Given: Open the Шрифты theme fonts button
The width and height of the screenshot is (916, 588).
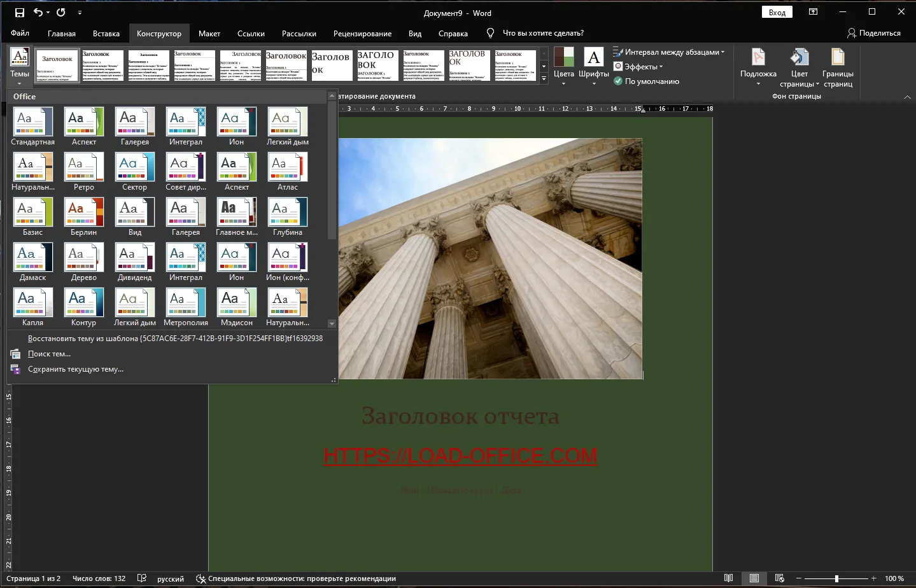Looking at the screenshot, I should point(594,66).
